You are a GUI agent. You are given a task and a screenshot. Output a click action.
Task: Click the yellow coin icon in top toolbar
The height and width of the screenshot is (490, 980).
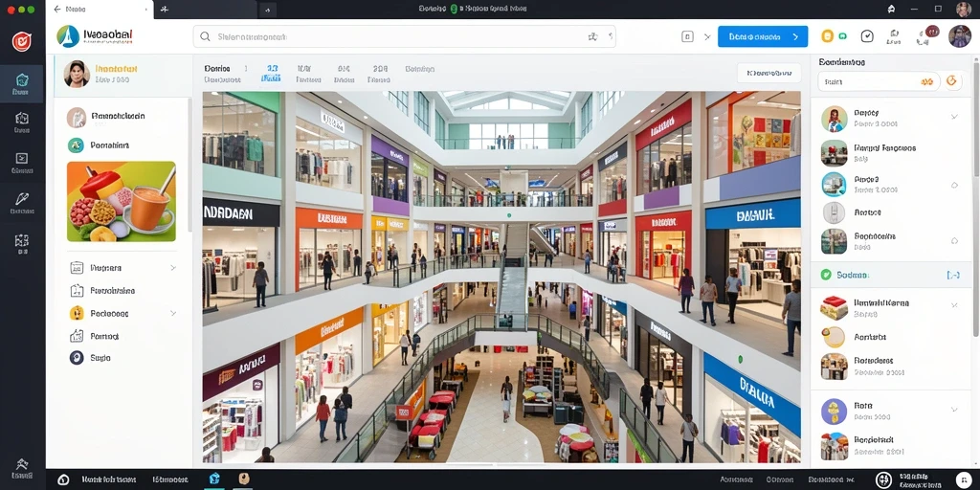828,36
